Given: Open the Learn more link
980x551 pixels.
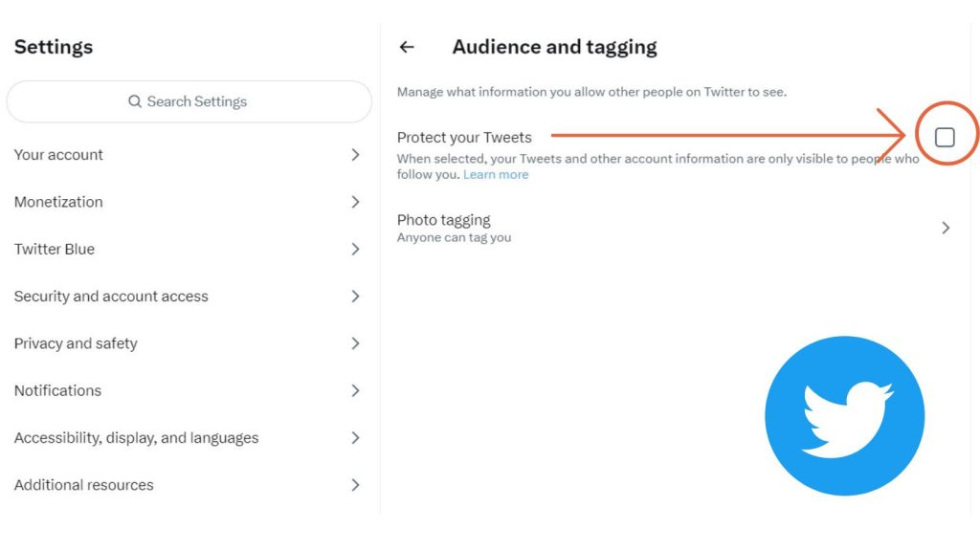Looking at the screenshot, I should [496, 175].
